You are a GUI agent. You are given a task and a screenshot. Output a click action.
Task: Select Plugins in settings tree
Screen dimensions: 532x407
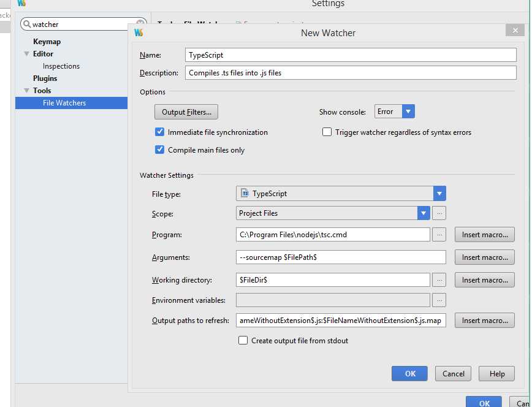(x=45, y=78)
